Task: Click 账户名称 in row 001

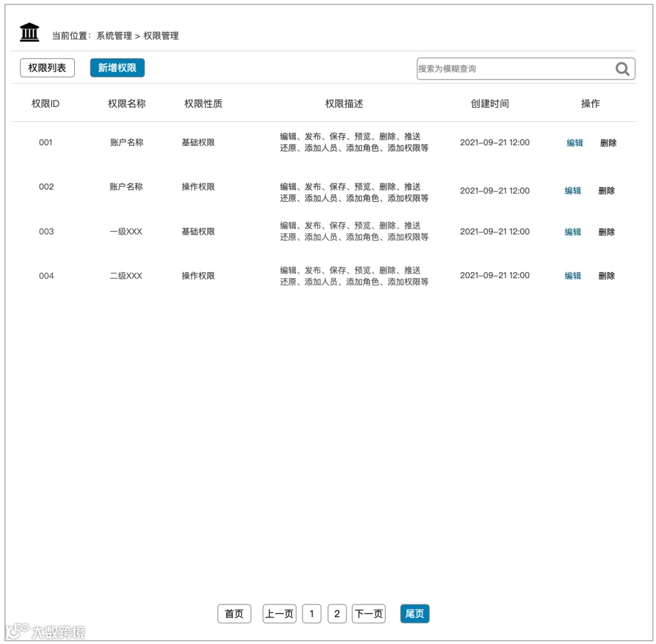Action: pyautogui.click(x=127, y=143)
